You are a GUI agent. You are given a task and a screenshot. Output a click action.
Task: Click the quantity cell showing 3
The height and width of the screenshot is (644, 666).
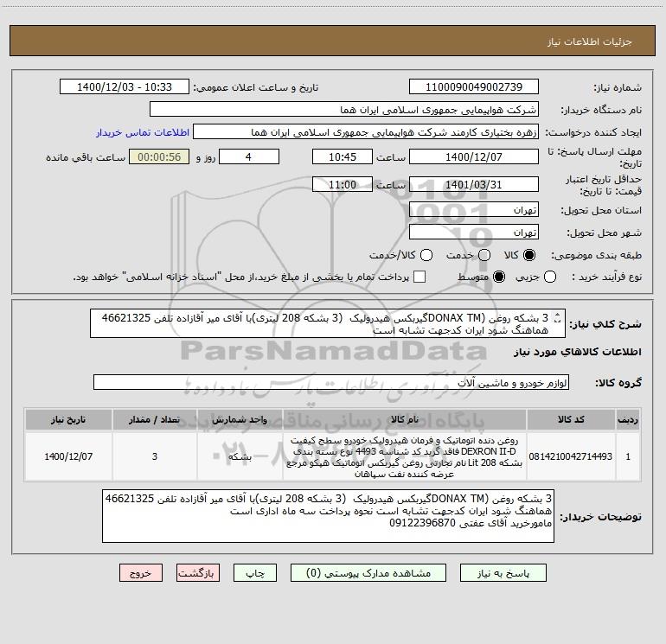pos(155,456)
